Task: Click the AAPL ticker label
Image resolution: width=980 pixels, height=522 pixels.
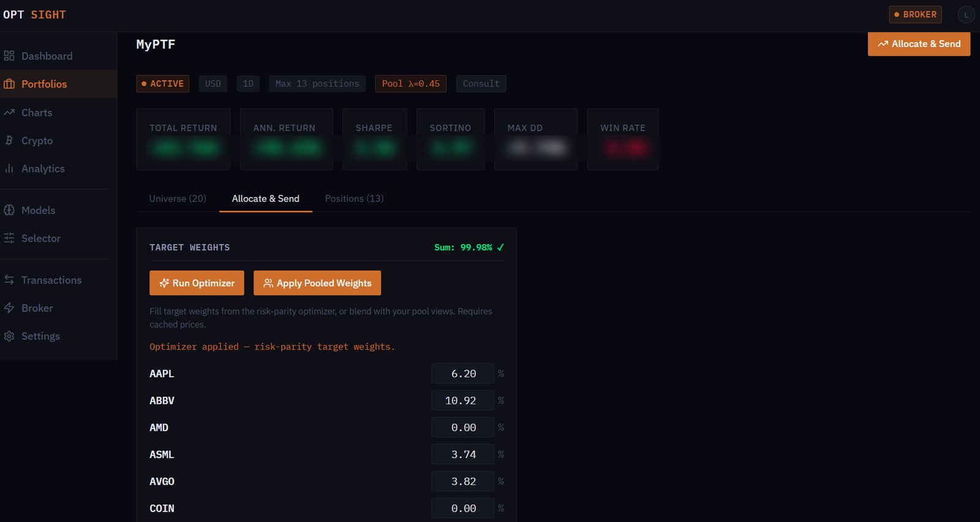Action: 162,373
